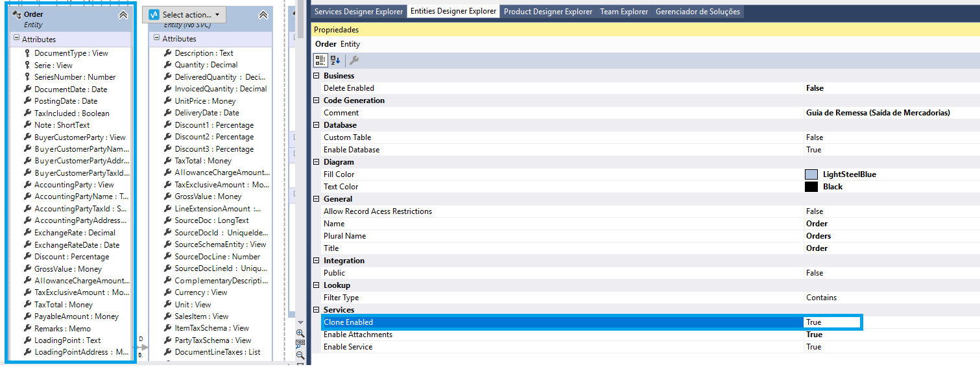Collapse the Code Generation category
This screenshot has width=980, height=367.
pyautogui.click(x=317, y=101)
